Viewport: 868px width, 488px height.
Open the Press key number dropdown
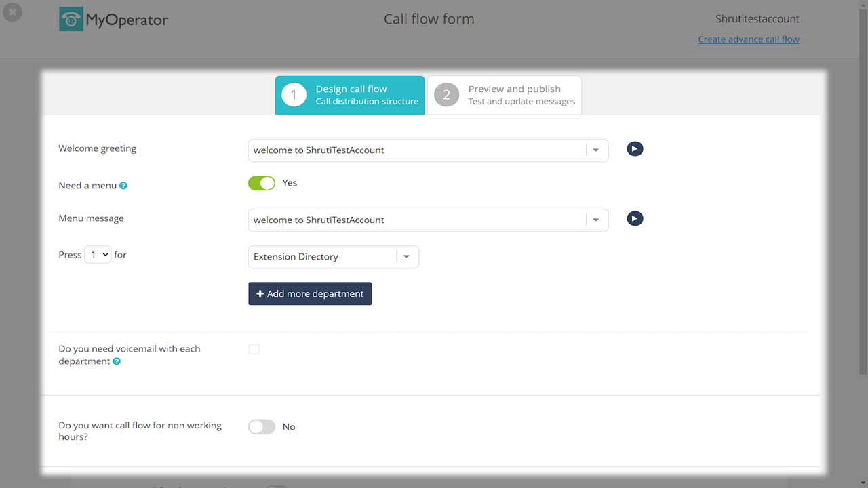tap(98, 255)
